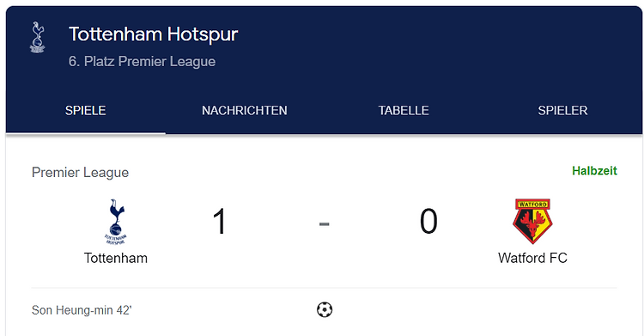Click the Tottenham team name under the crest

coord(116,258)
